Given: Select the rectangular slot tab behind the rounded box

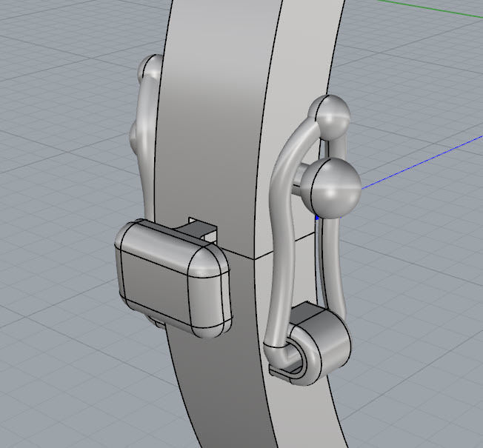Looking at the screenshot, I should tap(199, 230).
